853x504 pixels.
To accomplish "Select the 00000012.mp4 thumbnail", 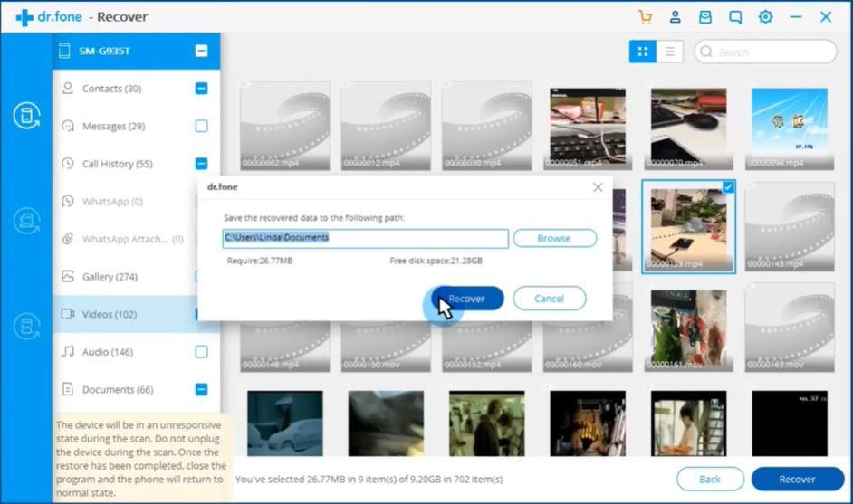I will tap(386, 126).
